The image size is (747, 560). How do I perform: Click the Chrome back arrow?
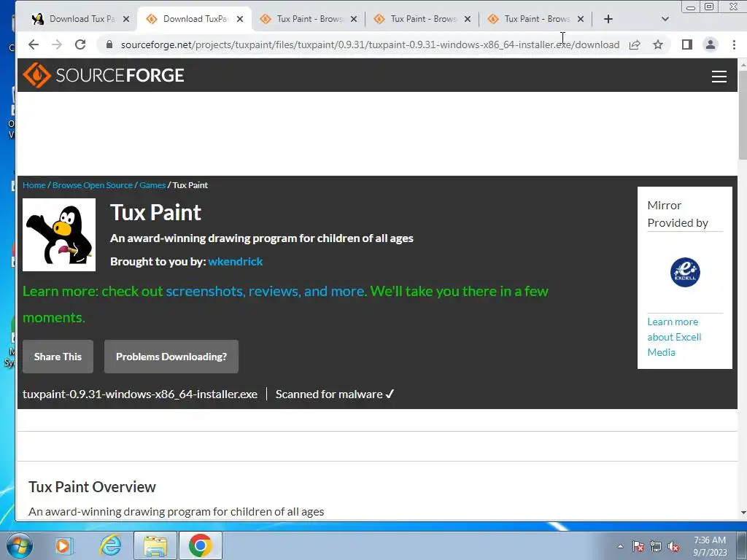[x=34, y=44]
